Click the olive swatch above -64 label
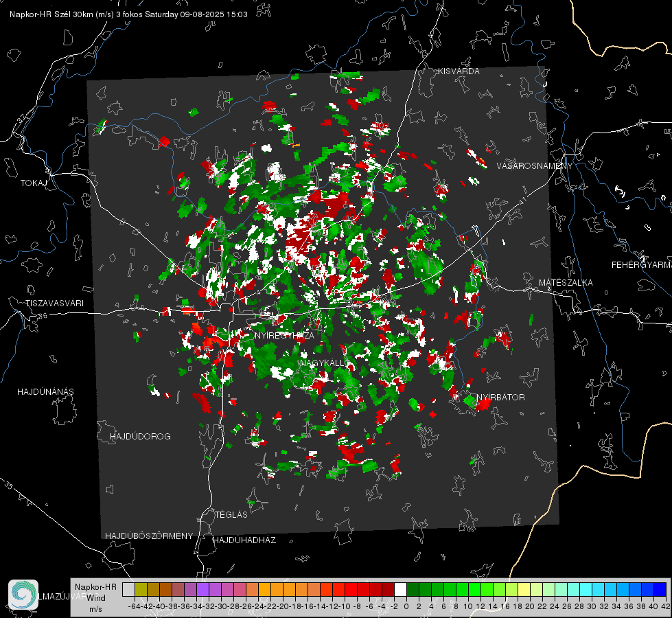 point(141,589)
